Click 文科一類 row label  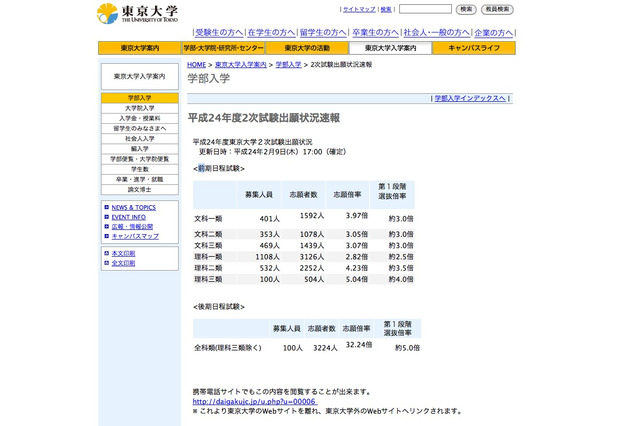pyautogui.click(x=208, y=219)
